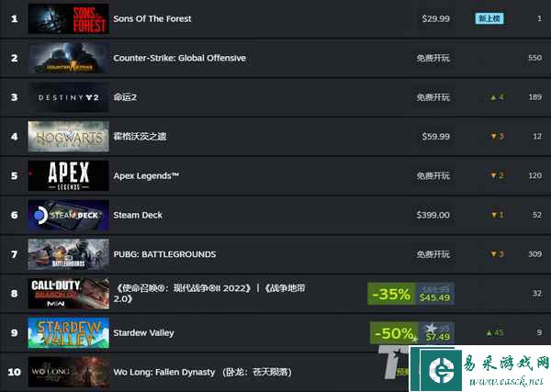Open the Steam Deck title link
Screen dimensions: 551x392
click(x=138, y=215)
